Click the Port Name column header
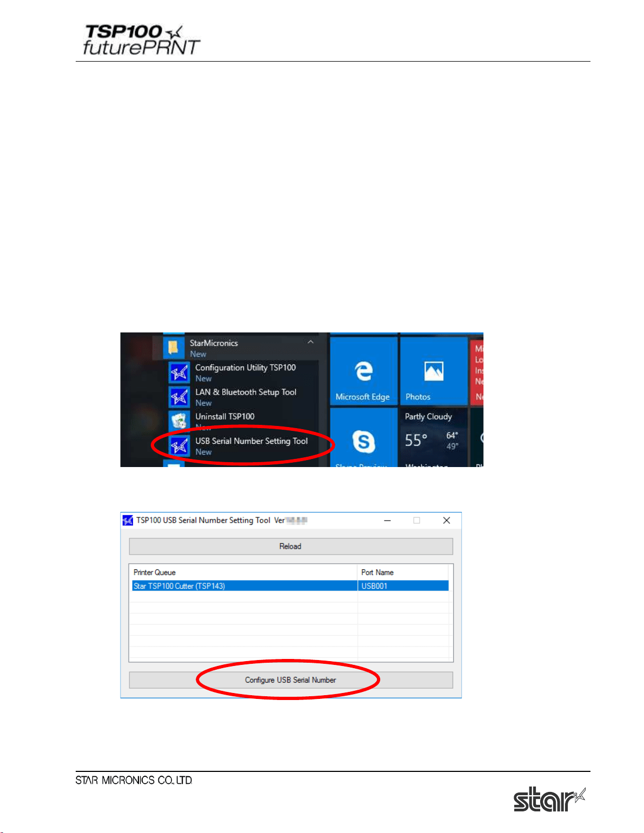The height and width of the screenshot is (833, 644). click(403, 572)
